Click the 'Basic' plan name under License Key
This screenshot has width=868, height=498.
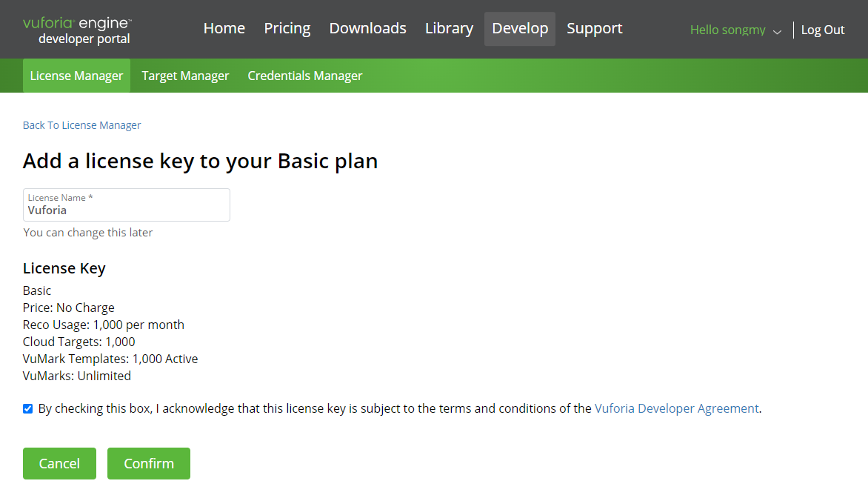coord(37,290)
